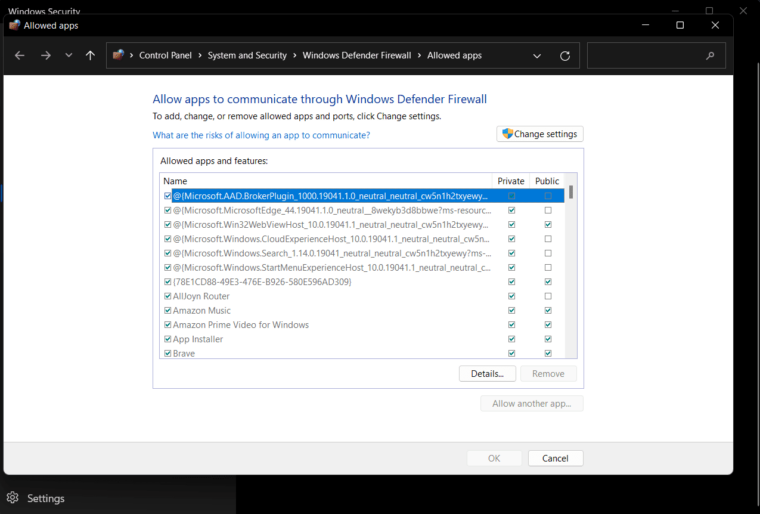Click the apps list scrollbar thumb
The height and width of the screenshot is (514, 760).
click(x=571, y=192)
